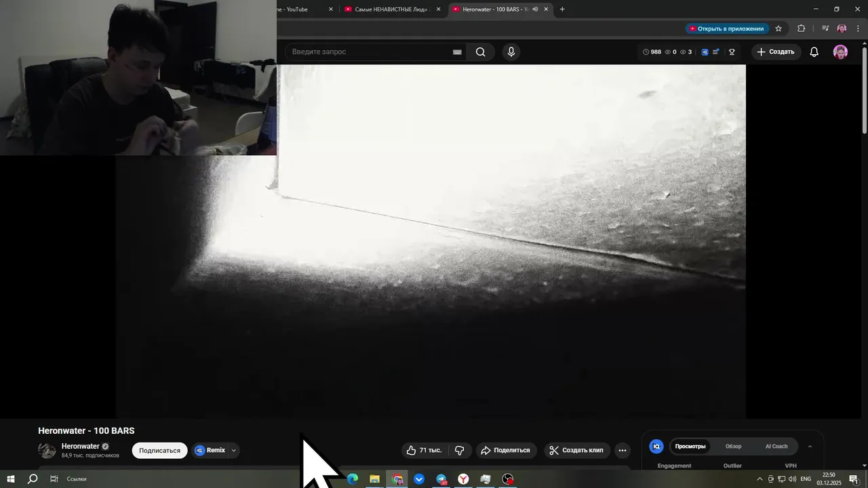This screenshot has height=488, width=868.
Task: Open a new browser tab
Action: [x=562, y=9]
